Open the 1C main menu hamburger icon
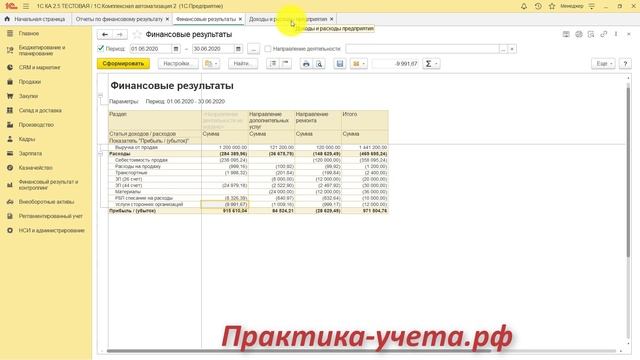This screenshot has height=360, width=640. tap(26, 7)
